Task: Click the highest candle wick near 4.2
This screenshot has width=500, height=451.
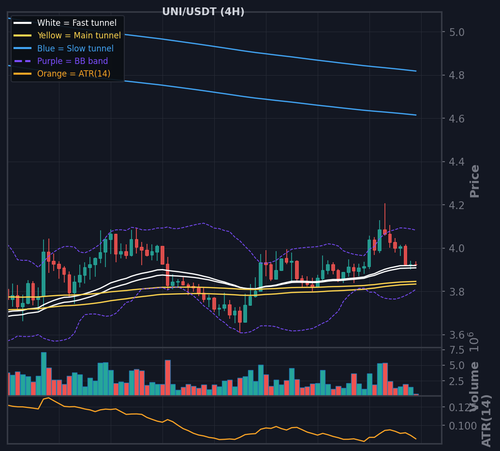Action: (385, 216)
